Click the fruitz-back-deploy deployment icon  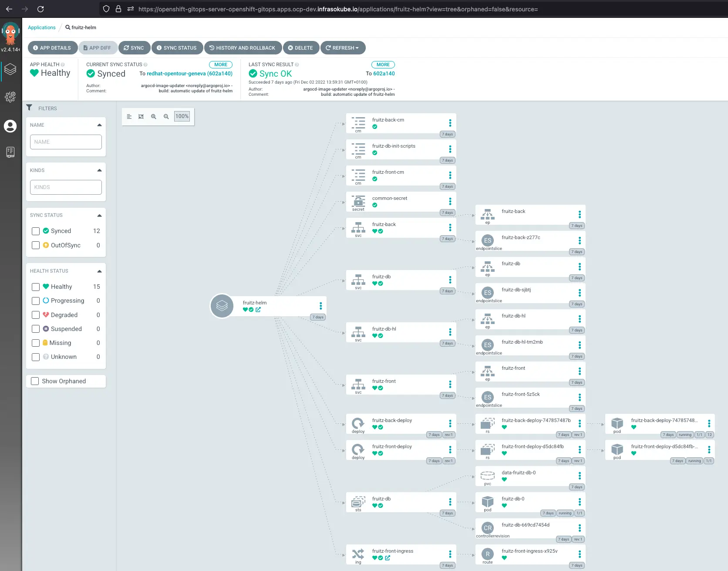[x=358, y=423]
